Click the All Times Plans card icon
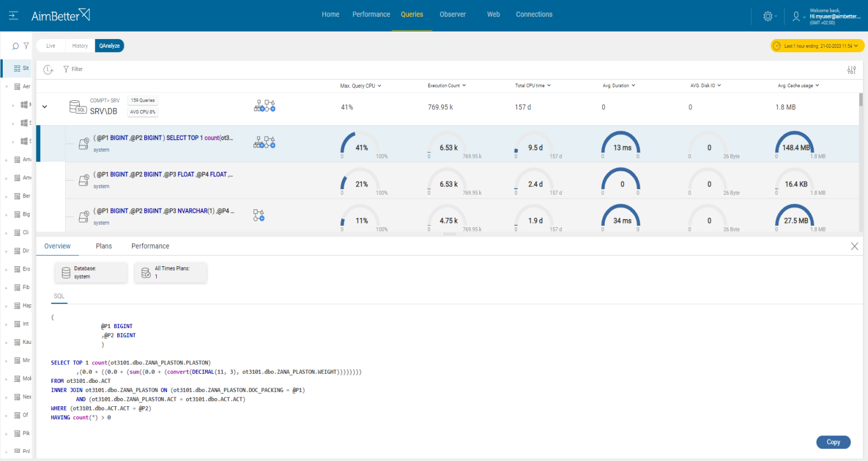The height and width of the screenshot is (461, 868). (146, 273)
